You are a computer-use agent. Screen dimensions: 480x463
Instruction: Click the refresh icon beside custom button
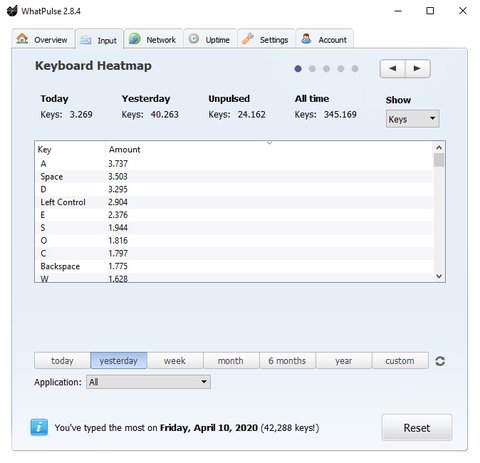pyautogui.click(x=440, y=361)
